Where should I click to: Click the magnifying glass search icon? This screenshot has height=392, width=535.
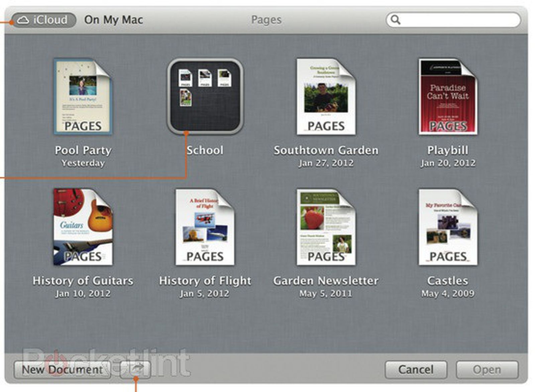pos(396,20)
